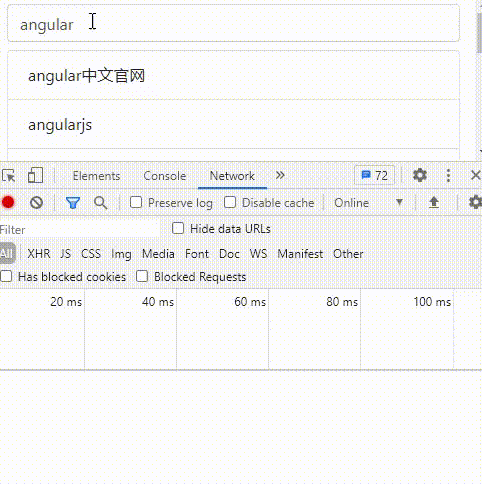This screenshot has height=484, width=482.
Task: Open DevTools settings gear
Action: pyautogui.click(x=420, y=175)
